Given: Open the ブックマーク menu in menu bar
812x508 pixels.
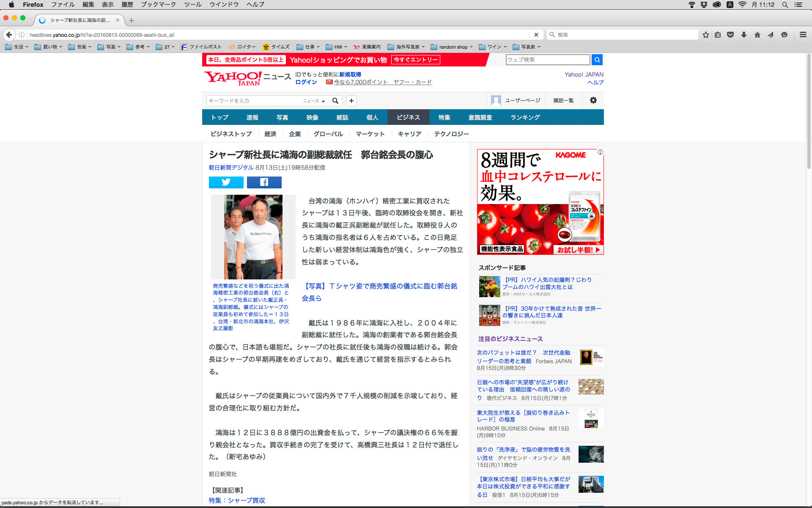Looking at the screenshot, I should coord(158,5).
